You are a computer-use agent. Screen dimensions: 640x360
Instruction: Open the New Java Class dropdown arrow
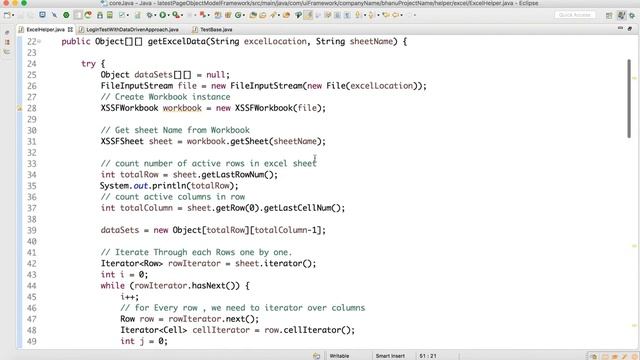point(244,15)
